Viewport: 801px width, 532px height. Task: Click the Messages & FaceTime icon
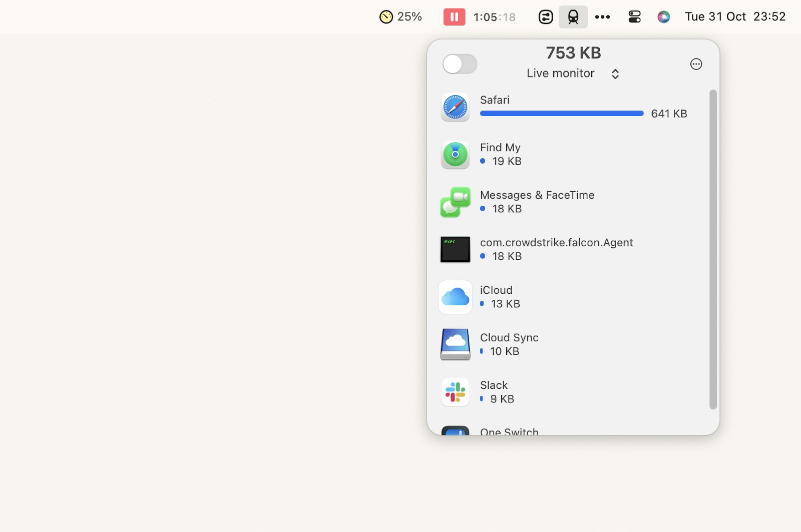tap(455, 202)
